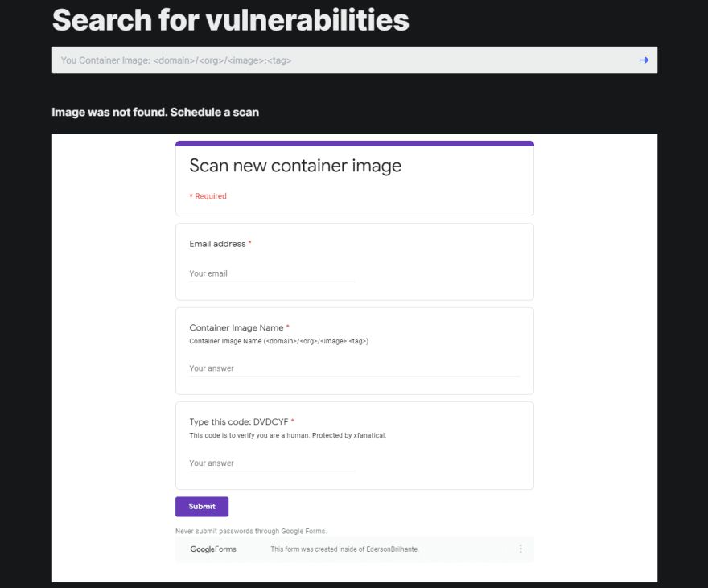Click the 'Scan new container image' form title
Image resolution: width=708 pixels, height=588 pixels.
(x=295, y=166)
